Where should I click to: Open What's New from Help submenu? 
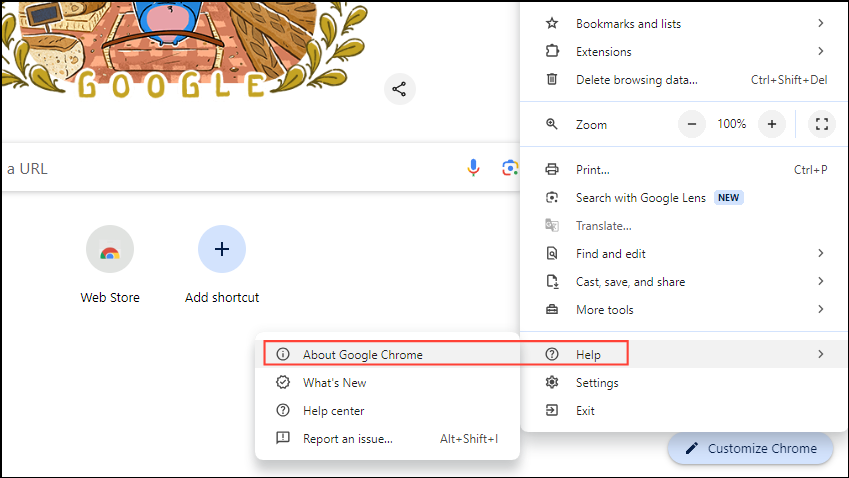387,382
